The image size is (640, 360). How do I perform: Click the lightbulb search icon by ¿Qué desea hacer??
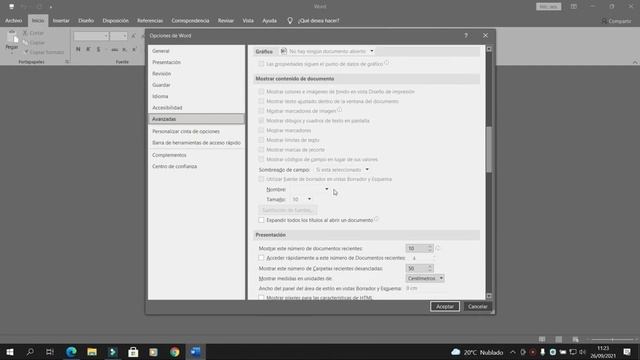point(290,20)
